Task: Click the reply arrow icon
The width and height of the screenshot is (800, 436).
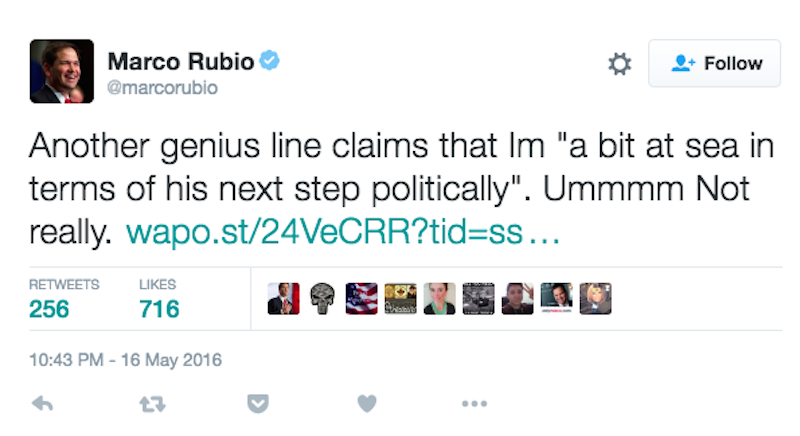Action: pyautogui.click(x=43, y=404)
